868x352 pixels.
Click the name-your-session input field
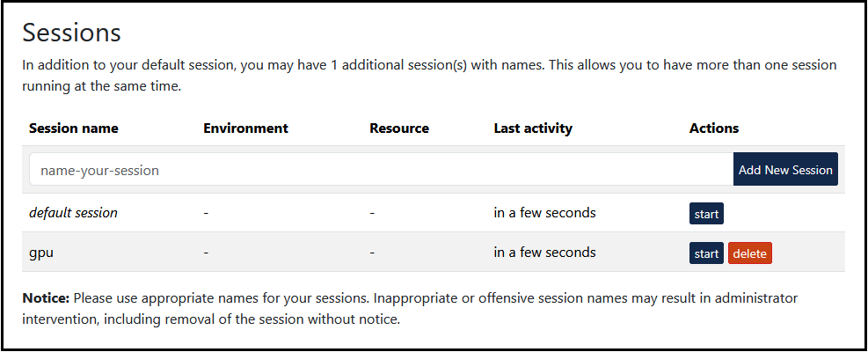pos(380,170)
